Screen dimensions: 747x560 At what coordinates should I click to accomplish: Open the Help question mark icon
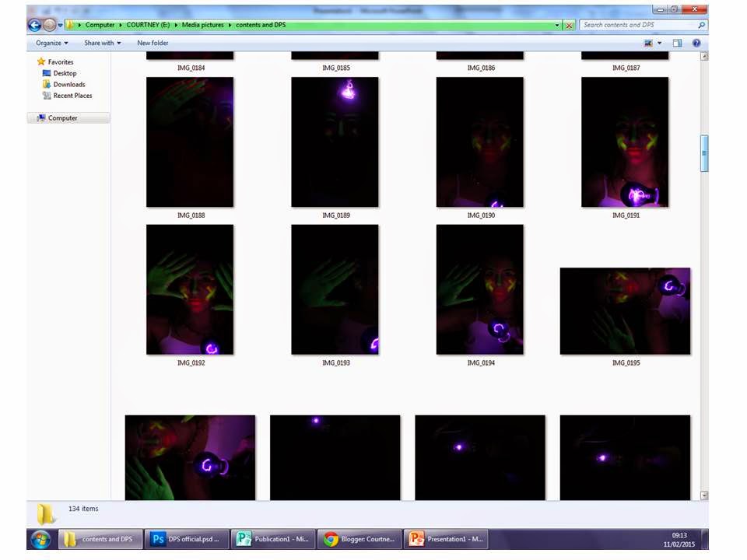click(x=696, y=44)
